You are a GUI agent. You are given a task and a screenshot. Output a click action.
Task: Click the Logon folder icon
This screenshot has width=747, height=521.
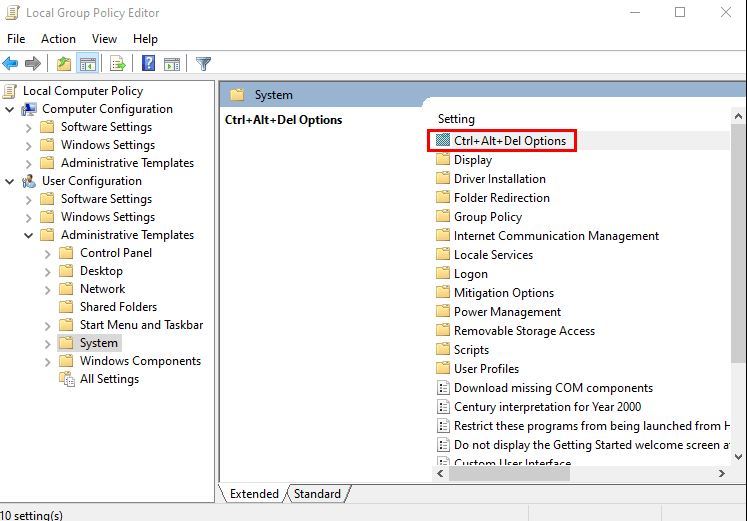tap(443, 273)
